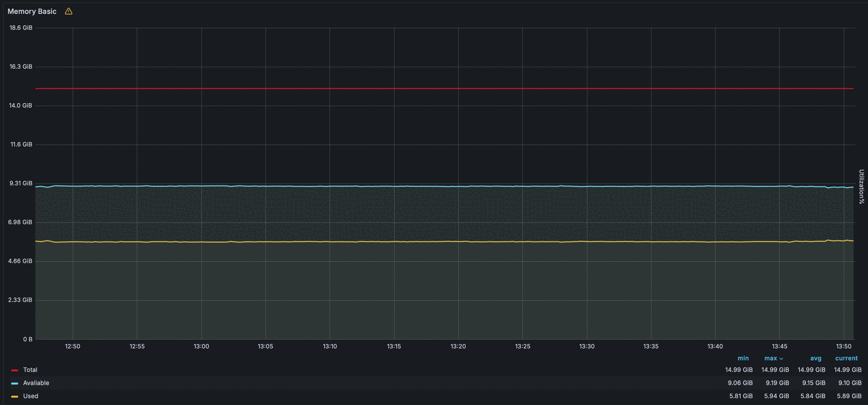The height and width of the screenshot is (405, 868).
Task: Toggle visibility of the Avaliable series
Action: click(36, 383)
